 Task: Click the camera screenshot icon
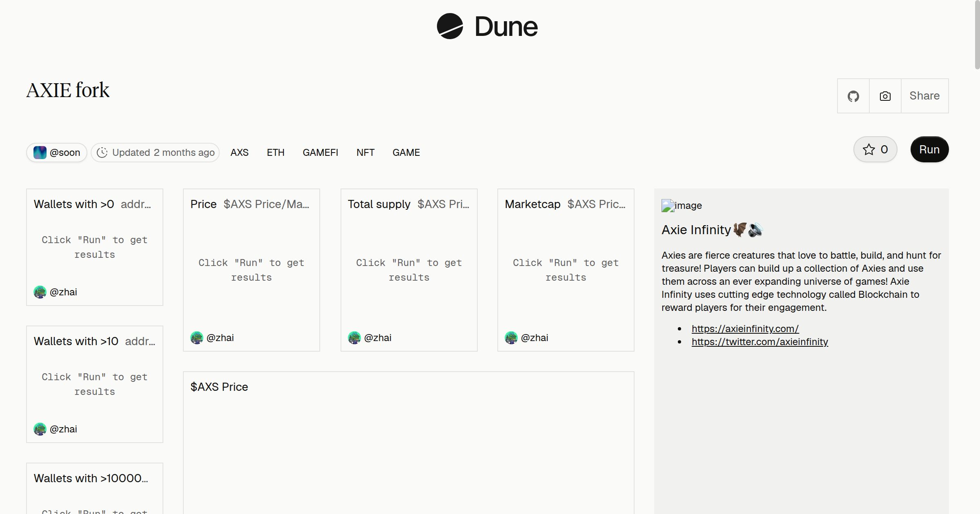pos(885,96)
